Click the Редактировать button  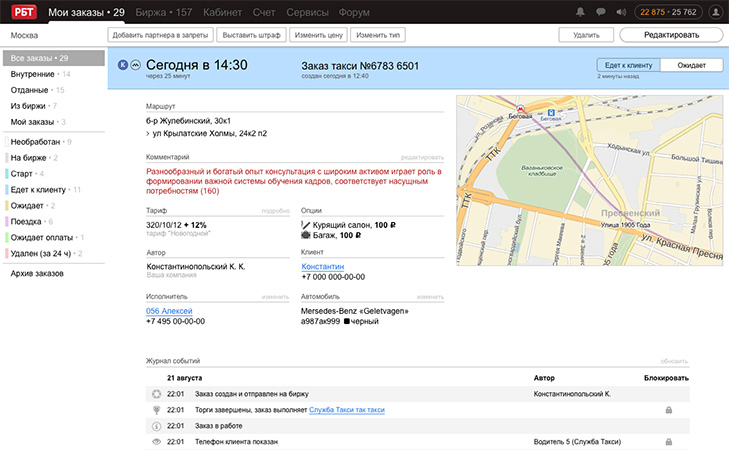671,35
